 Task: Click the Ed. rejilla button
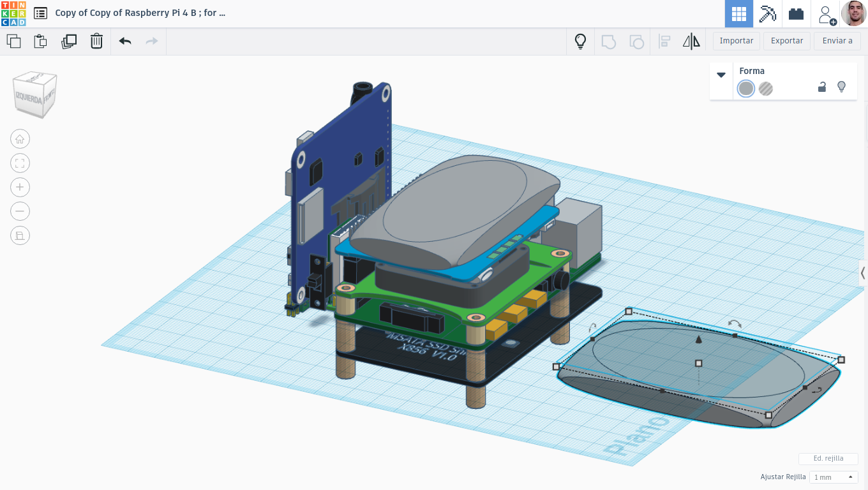[828, 459]
